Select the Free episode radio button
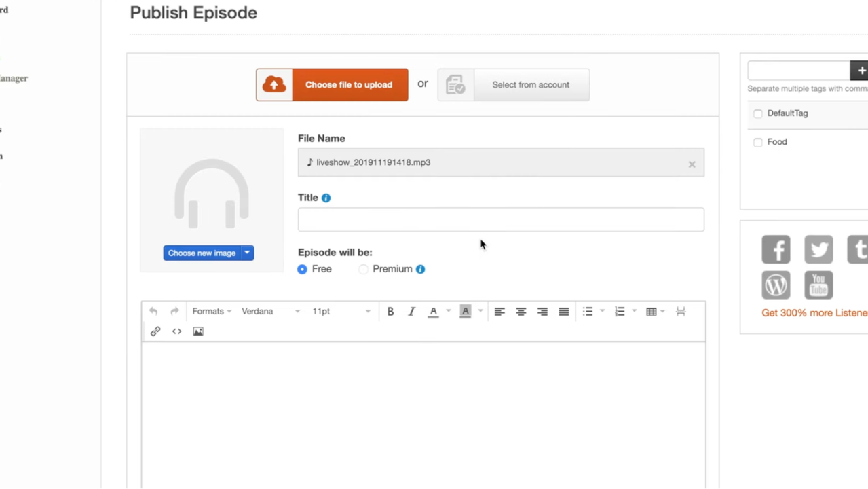This screenshot has height=489, width=868. [x=302, y=269]
